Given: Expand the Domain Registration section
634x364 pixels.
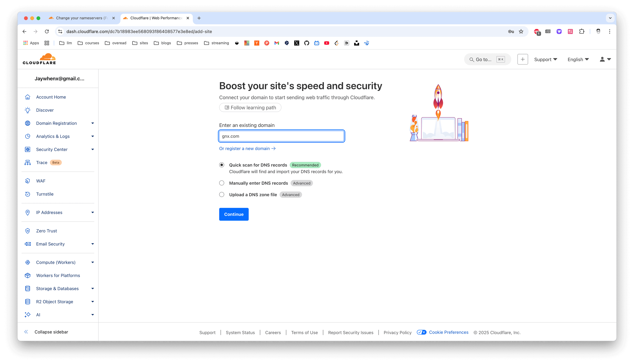Looking at the screenshot, I should click(x=92, y=123).
